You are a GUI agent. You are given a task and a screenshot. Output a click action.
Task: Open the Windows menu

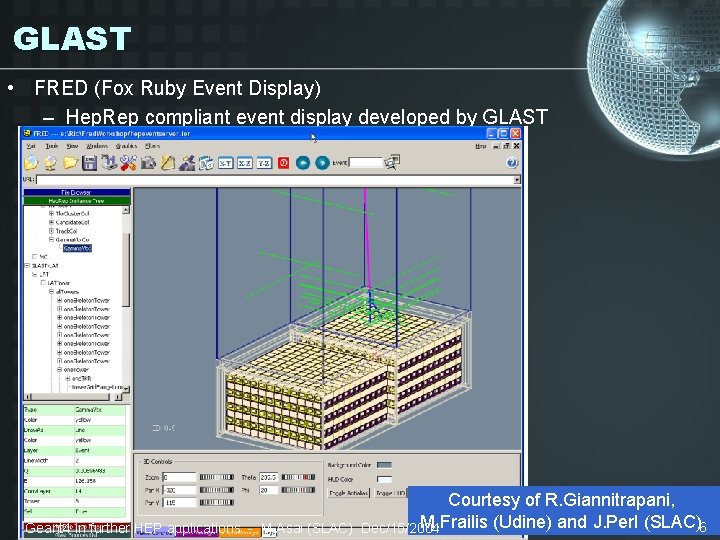pos(97,146)
